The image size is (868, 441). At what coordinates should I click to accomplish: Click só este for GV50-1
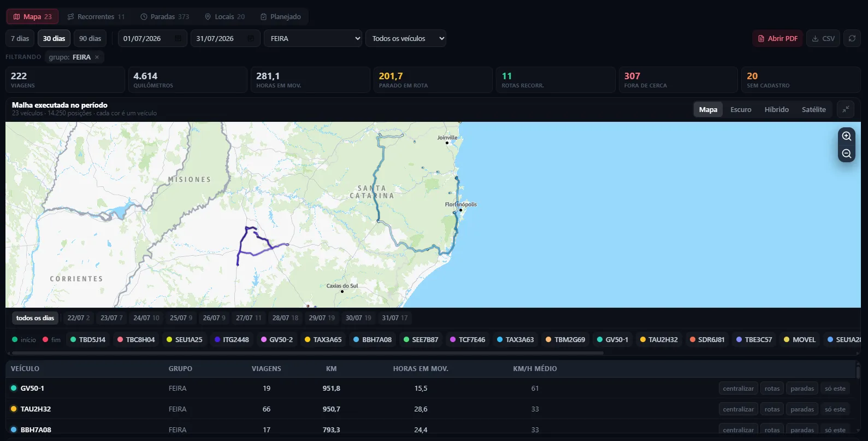[835, 389]
